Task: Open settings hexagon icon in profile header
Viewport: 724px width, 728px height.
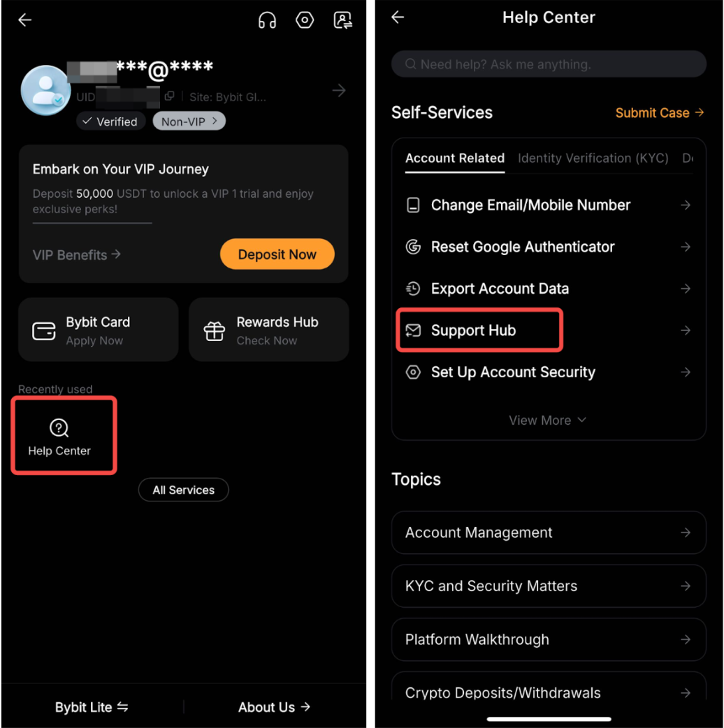Action: tap(305, 20)
